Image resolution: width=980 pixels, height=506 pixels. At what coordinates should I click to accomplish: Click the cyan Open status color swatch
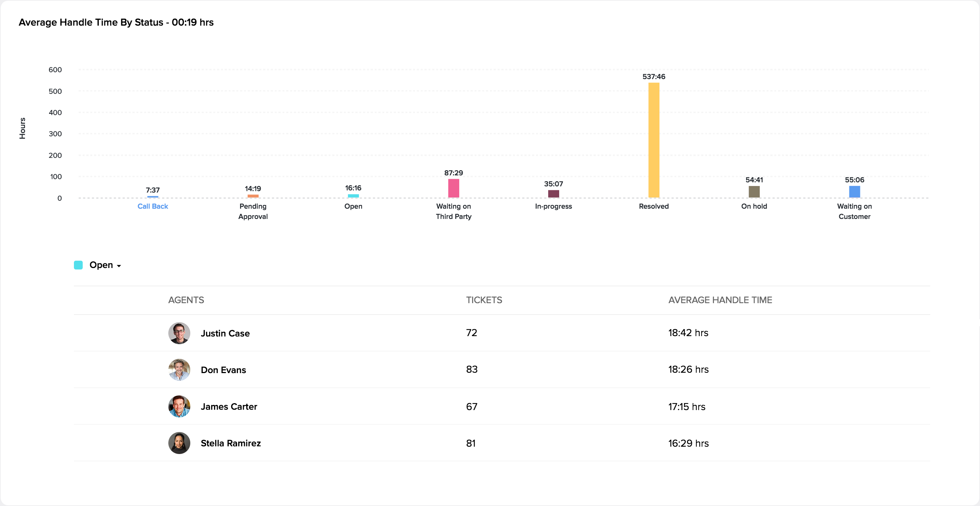point(78,265)
